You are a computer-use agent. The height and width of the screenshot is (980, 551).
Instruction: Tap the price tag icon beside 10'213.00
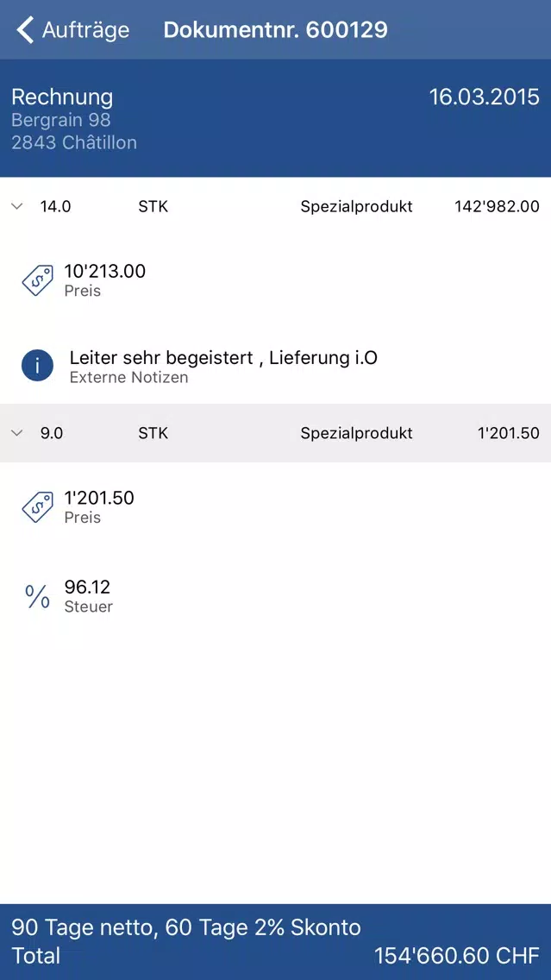tap(37, 280)
